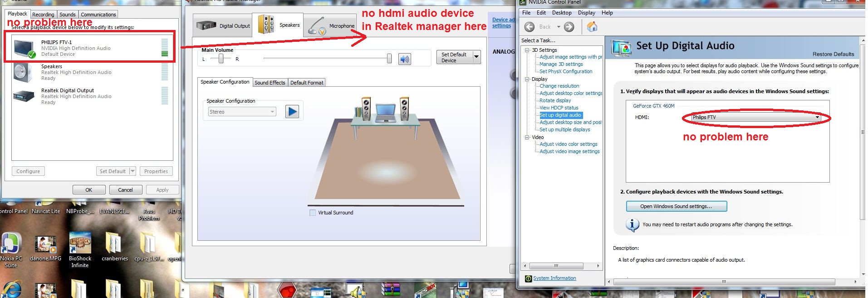868x298 pixels.
Task: Switch to the Recording tab
Action: 43,15
